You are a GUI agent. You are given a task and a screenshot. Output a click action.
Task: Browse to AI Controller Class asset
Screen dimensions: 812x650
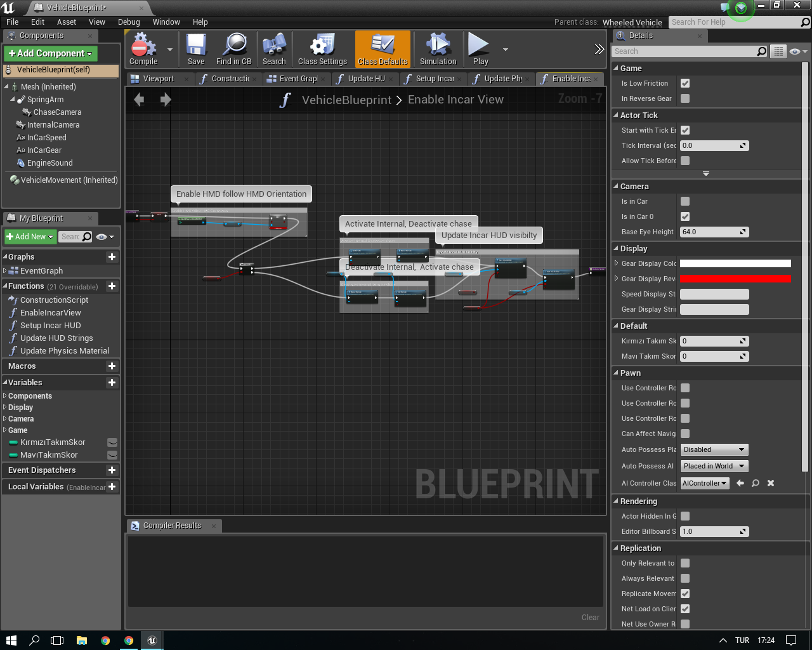(x=756, y=483)
